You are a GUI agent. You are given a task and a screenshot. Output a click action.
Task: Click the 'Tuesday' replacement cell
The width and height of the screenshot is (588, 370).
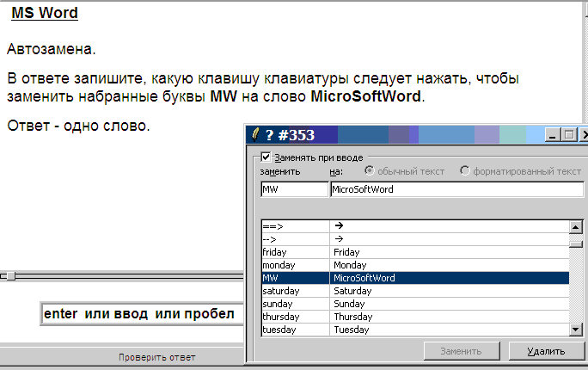[x=450, y=330]
